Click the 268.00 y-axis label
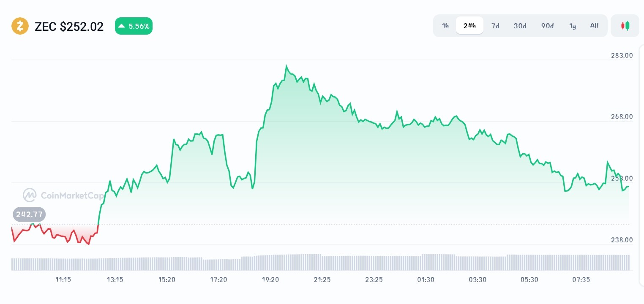This screenshot has width=644, height=304. (622, 117)
